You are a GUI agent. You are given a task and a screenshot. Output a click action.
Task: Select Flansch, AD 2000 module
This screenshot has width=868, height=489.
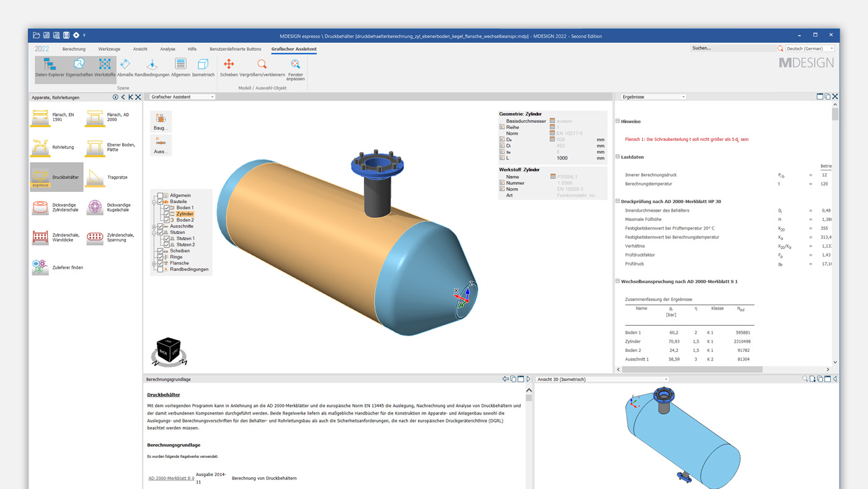pyautogui.click(x=111, y=117)
